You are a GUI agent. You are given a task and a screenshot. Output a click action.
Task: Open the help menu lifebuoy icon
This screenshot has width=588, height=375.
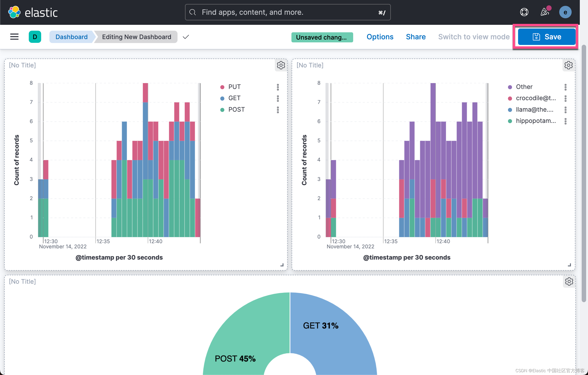click(524, 12)
